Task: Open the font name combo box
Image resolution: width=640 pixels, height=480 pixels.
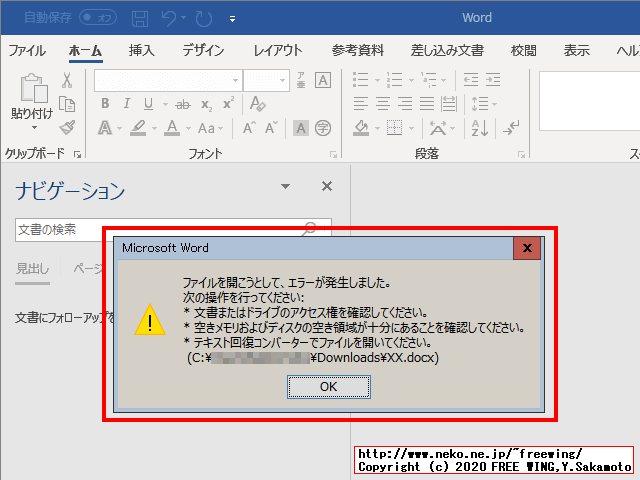Action: pyautogui.click(x=168, y=80)
